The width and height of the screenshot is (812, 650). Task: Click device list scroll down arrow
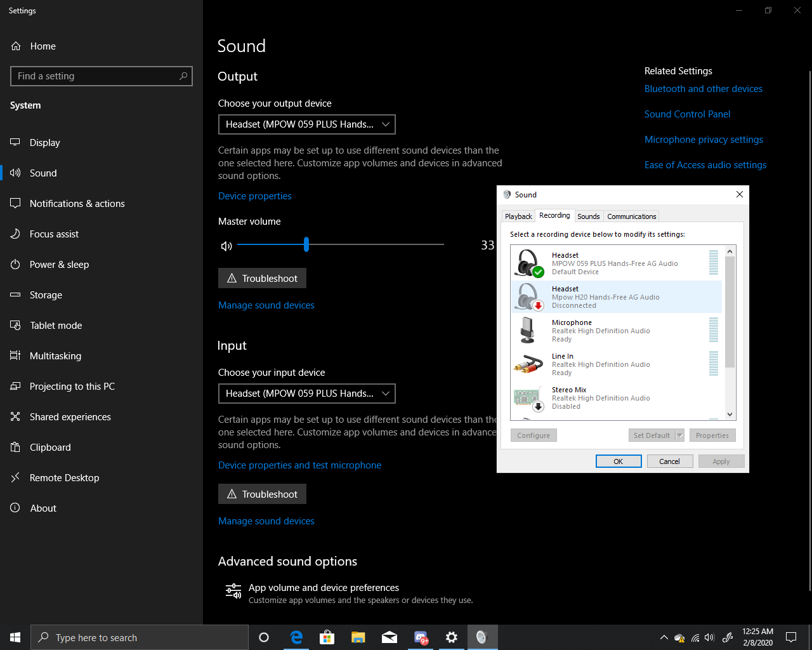pyautogui.click(x=730, y=415)
